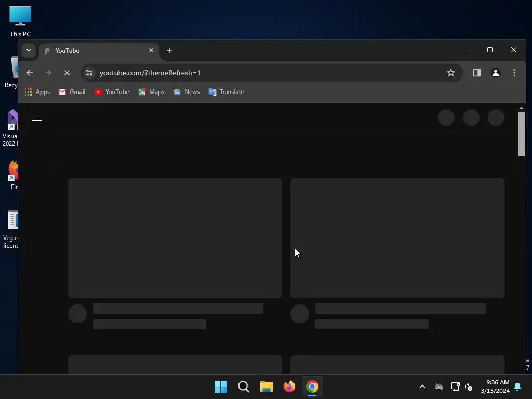Screen dimensions: 532x399
Task: View site information icon in address bar
Action: 89,73
